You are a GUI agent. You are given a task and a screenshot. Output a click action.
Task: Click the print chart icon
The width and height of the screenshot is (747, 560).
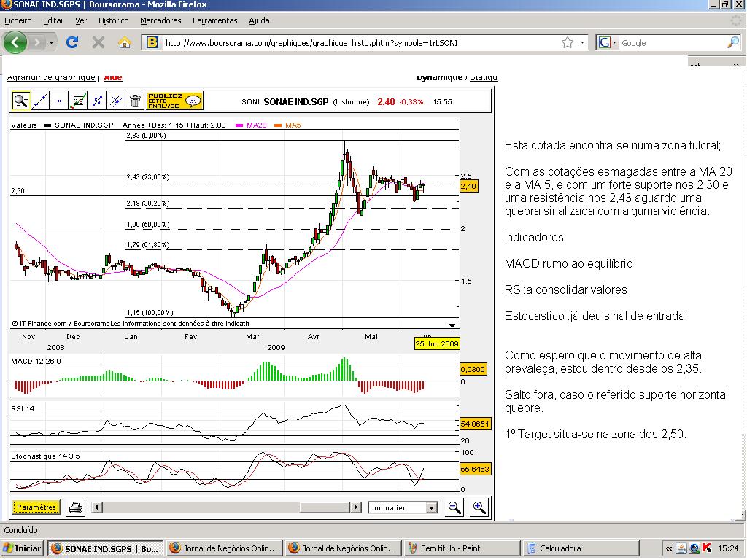coord(76,507)
